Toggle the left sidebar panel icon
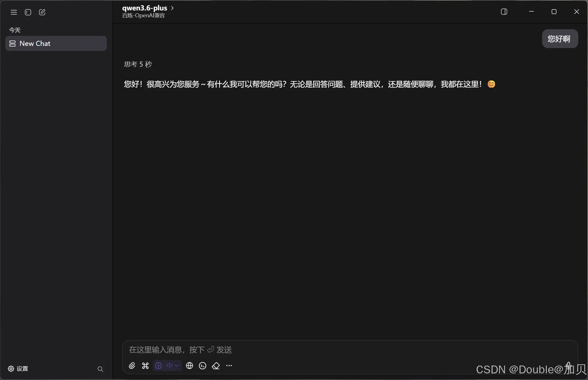588x380 pixels. (28, 12)
